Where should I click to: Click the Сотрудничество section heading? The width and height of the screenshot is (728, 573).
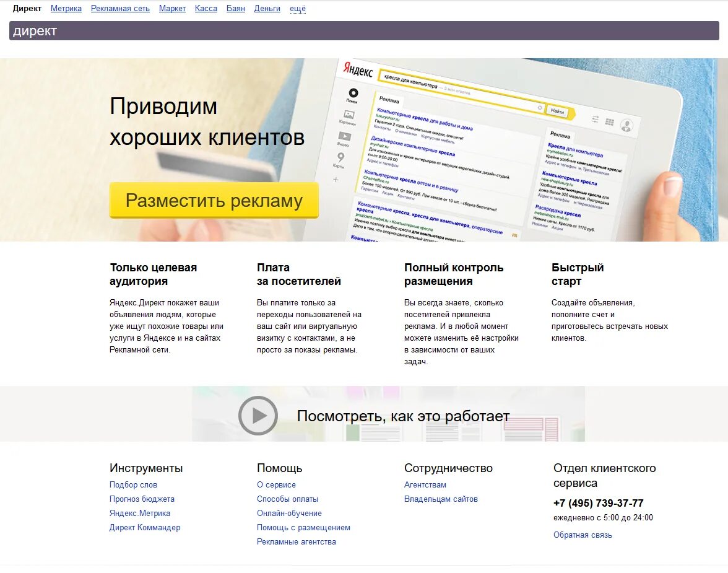(448, 468)
